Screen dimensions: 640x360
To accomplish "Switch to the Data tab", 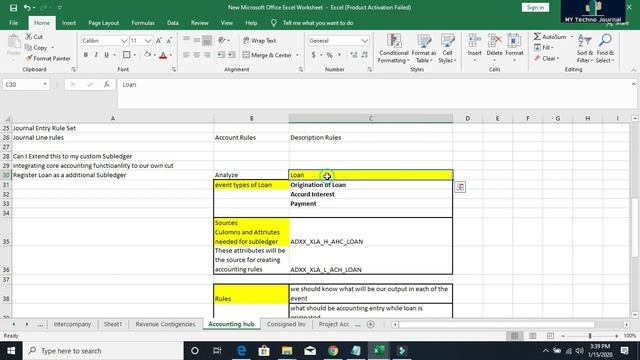I will 173,23.
